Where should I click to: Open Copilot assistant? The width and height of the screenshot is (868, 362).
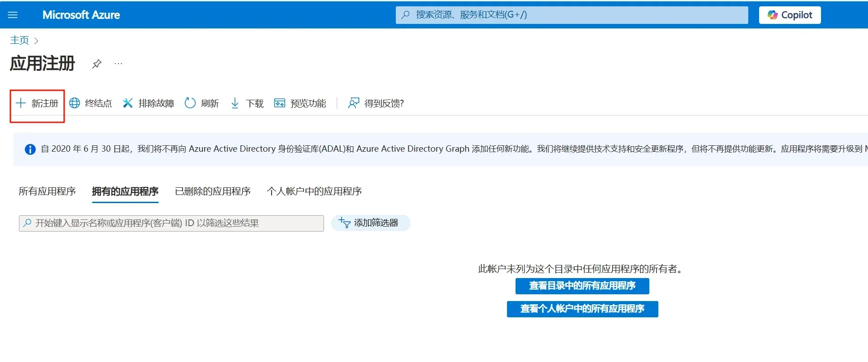point(789,15)
